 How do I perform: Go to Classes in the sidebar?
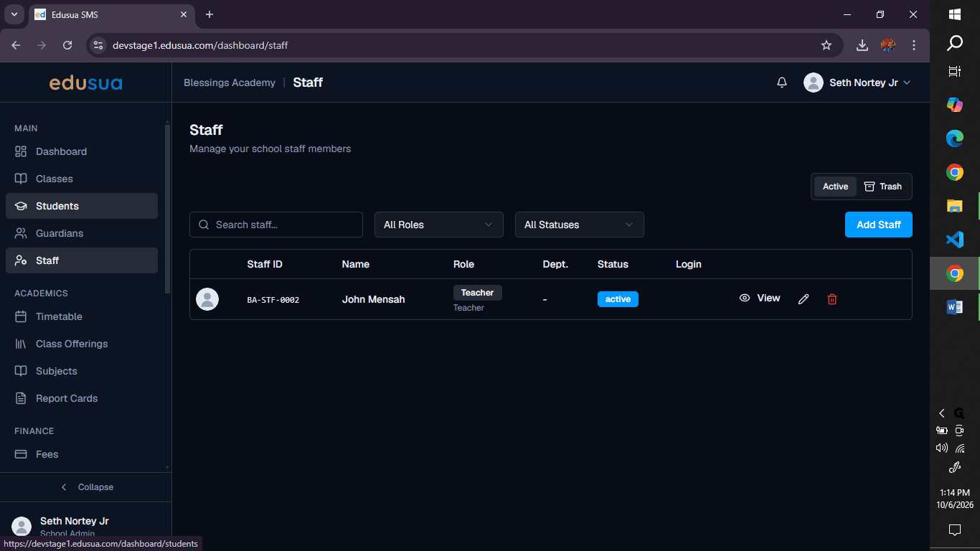click(x=82, y=179)
